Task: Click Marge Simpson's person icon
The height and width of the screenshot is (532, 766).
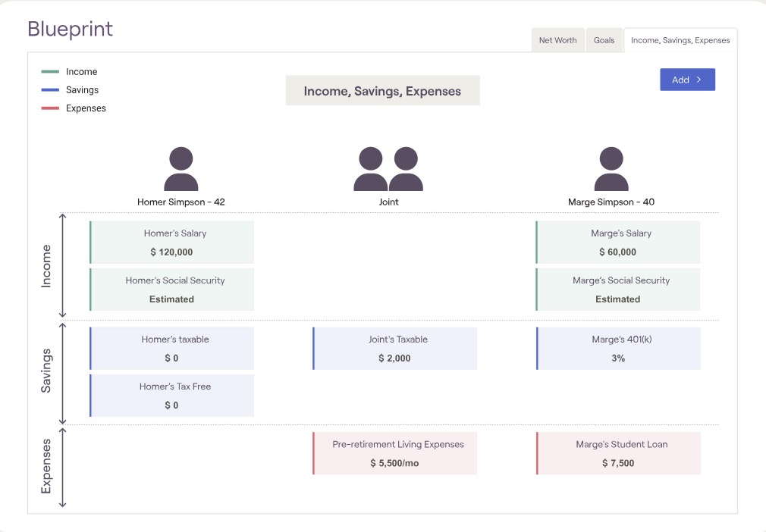Action: coord(611,169)
